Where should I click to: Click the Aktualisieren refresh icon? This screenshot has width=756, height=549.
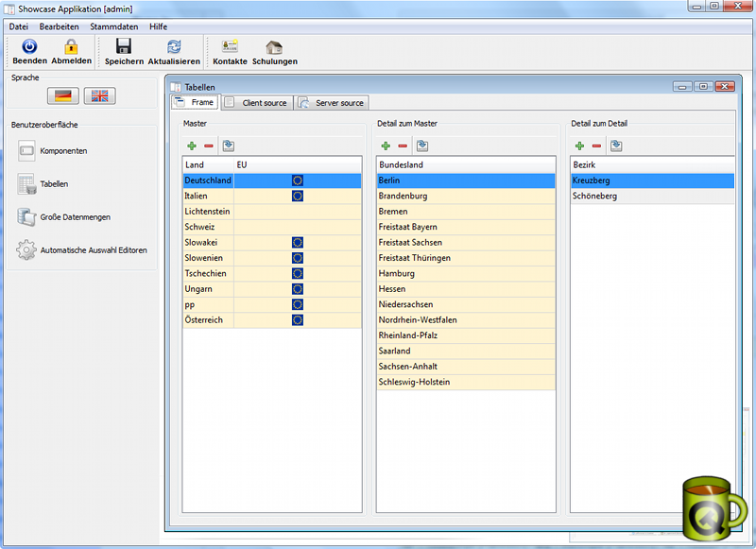174,46
